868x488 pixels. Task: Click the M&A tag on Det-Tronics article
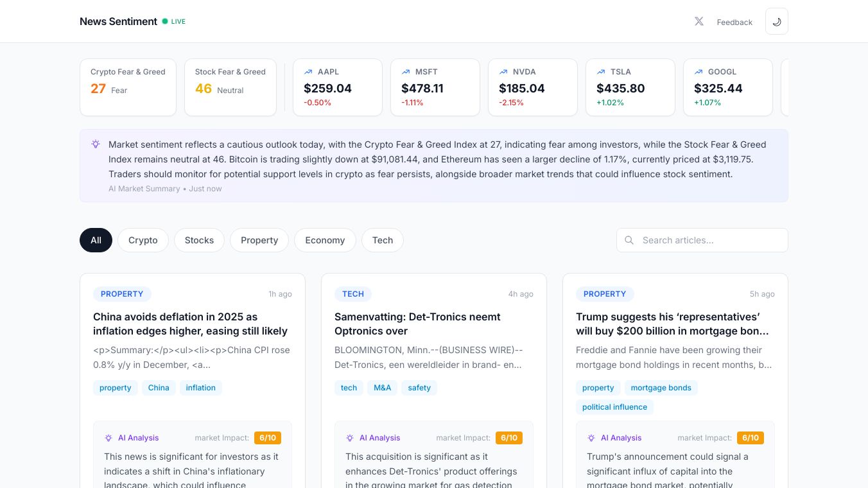[x=383, y=388]
